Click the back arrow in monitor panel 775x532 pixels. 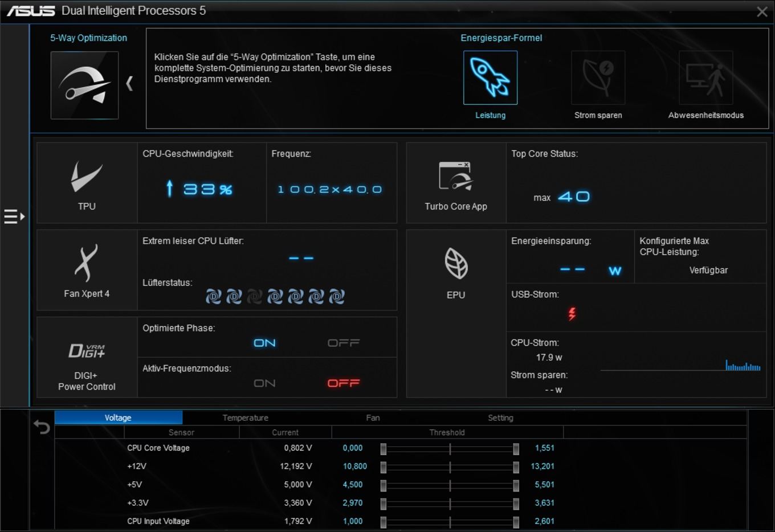pyautogui.click(x=42, y=426)
